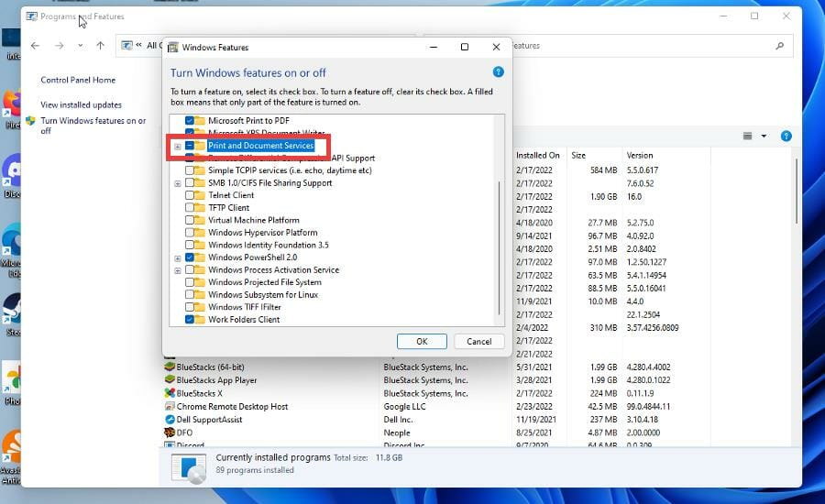Click the search magnifier icon
The height and width of the screenshot is (504, 825).
click(x=780, y=46)
